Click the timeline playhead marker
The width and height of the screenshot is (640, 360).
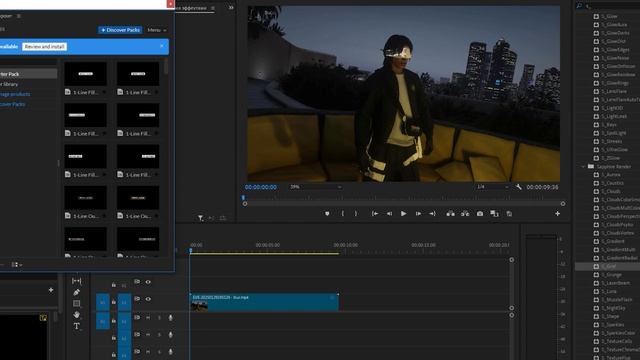tap(191, 251)
